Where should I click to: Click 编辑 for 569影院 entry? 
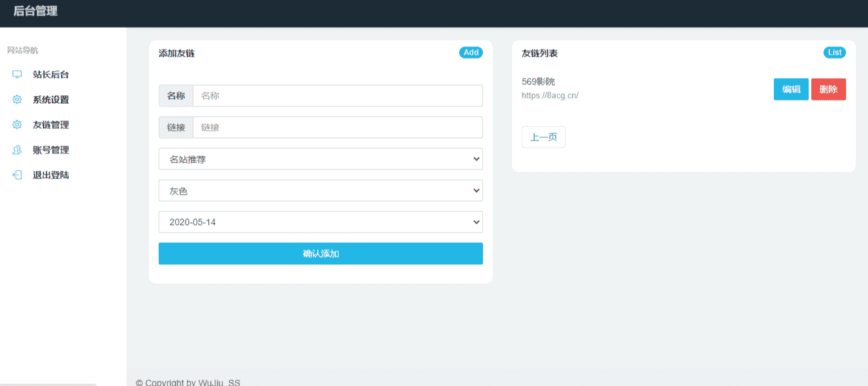tap(791, 90)
